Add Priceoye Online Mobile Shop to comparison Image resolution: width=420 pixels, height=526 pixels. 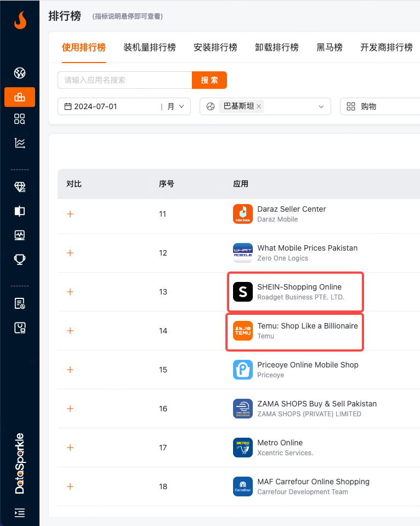coord(70,370)
